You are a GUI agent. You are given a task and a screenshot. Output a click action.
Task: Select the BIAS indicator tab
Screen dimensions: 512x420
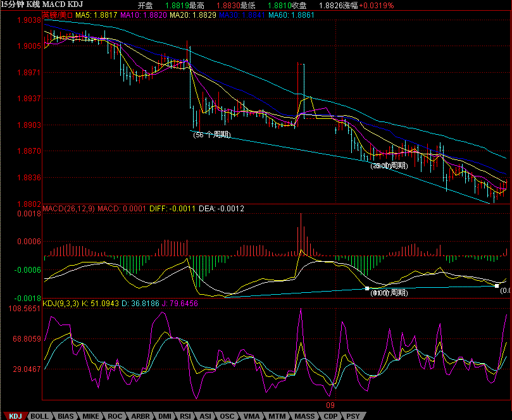tap(65, 416)
